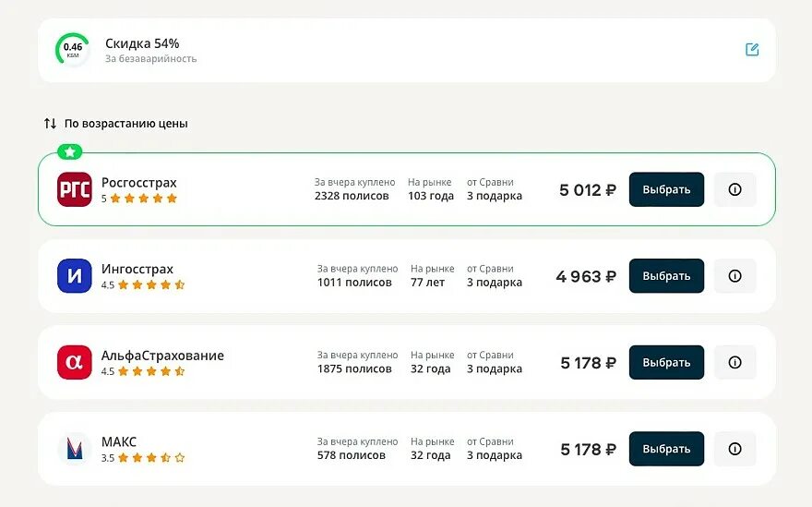Select the Росгосстрах policy with Выбрать
The width and height of the screenshot is (812, 507).
(x=666, y=189)
